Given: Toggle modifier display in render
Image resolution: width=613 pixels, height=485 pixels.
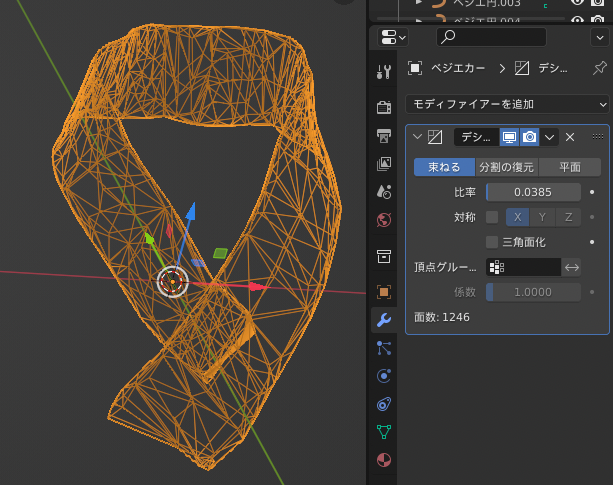Looking at the screenshot, I should [x=529, y=137].
